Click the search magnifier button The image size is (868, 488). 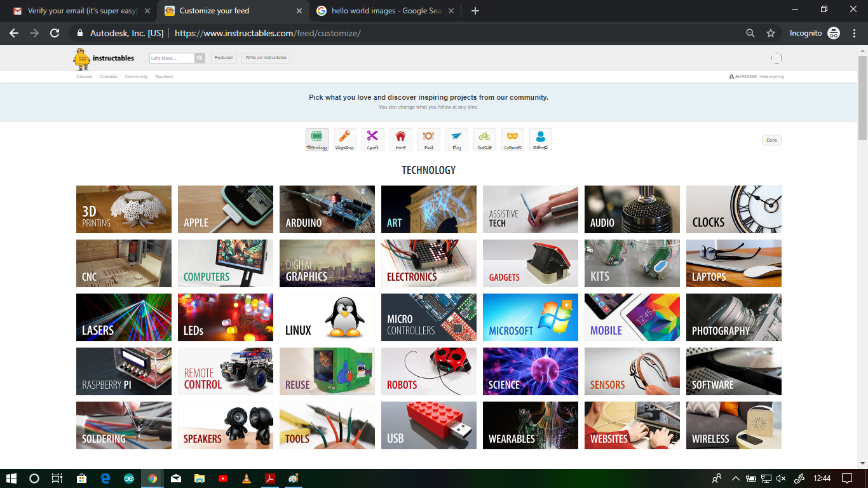(x=200, y=58)
